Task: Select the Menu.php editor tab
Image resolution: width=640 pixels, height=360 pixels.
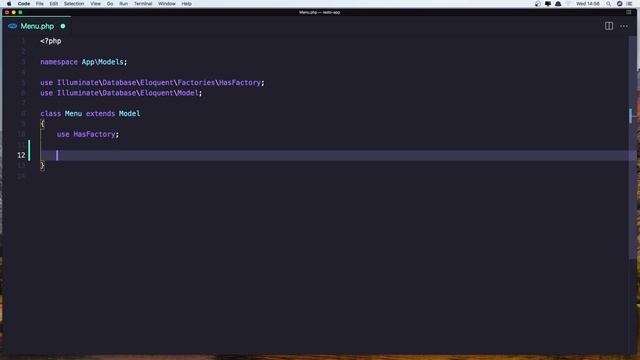Action: 37,26
